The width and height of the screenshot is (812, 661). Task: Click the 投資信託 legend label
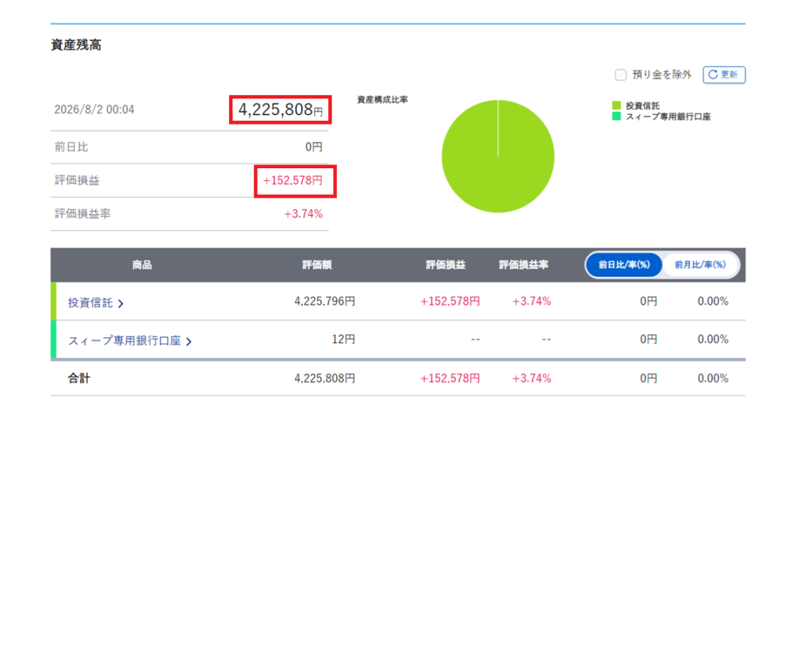tap(642, 106)
